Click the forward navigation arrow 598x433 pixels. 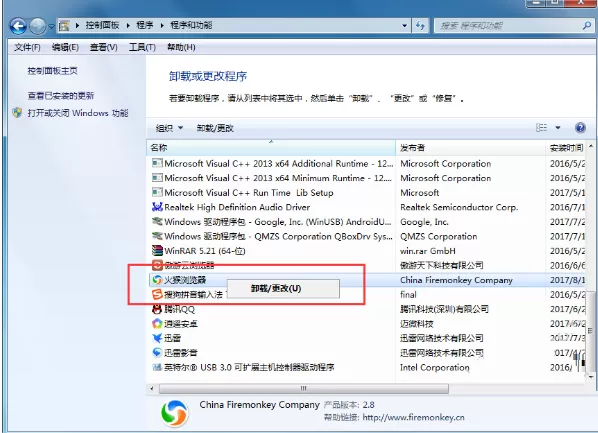pos(38,26)
